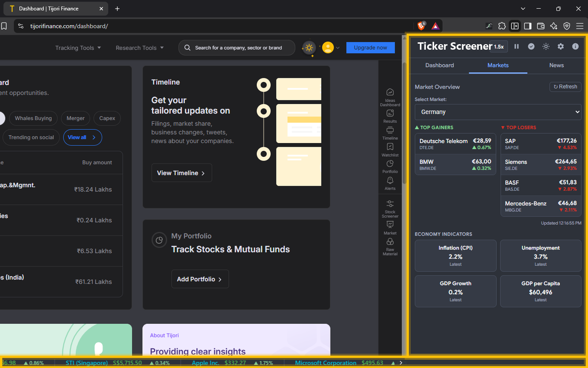Click the Brave Shields lion icon

[421, 26]
